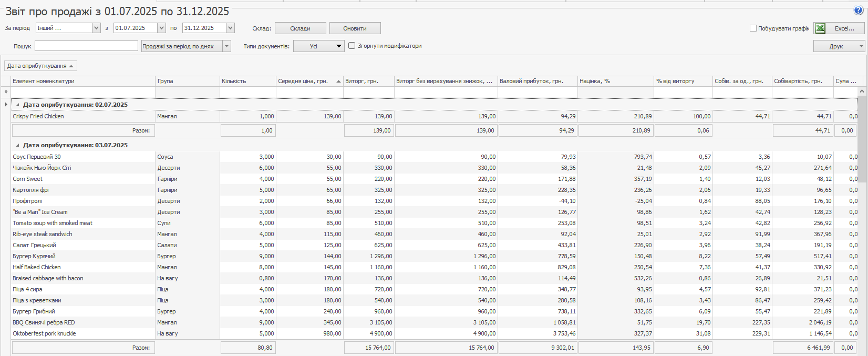Click the row indicator arrow beside 02.07.2025 group
Viewport: 868px width, 356px height.
coord(6,105)
